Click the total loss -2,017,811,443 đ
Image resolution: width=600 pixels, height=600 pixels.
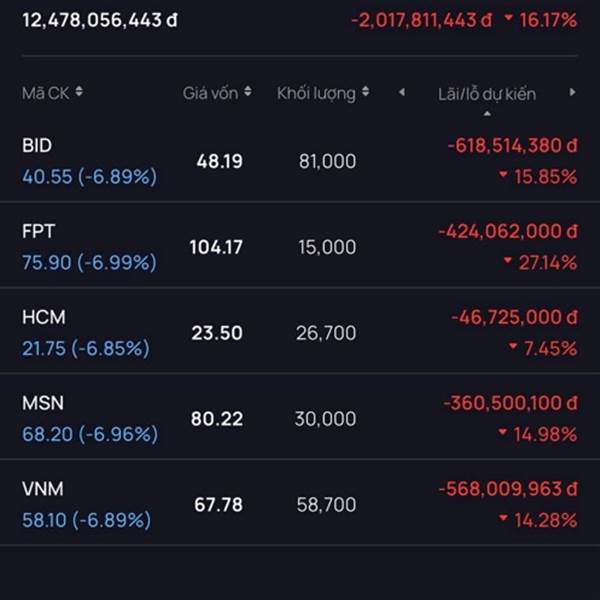coord(422,20)
